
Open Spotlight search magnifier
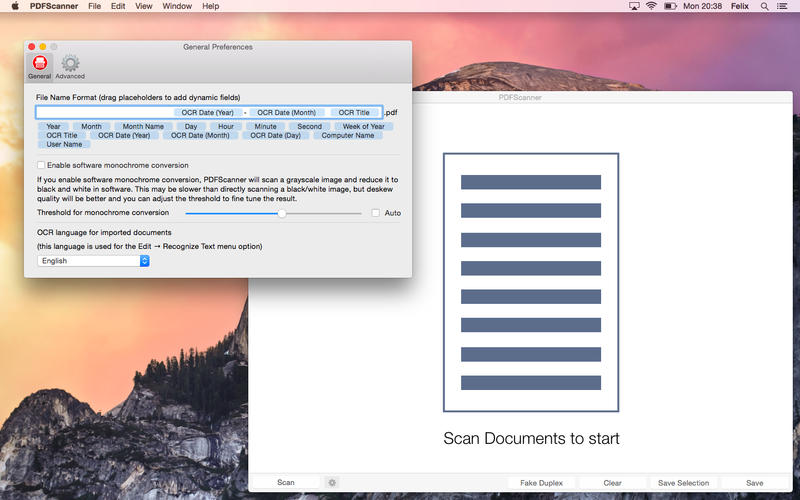pyautogui.click(x=766, y=6)
